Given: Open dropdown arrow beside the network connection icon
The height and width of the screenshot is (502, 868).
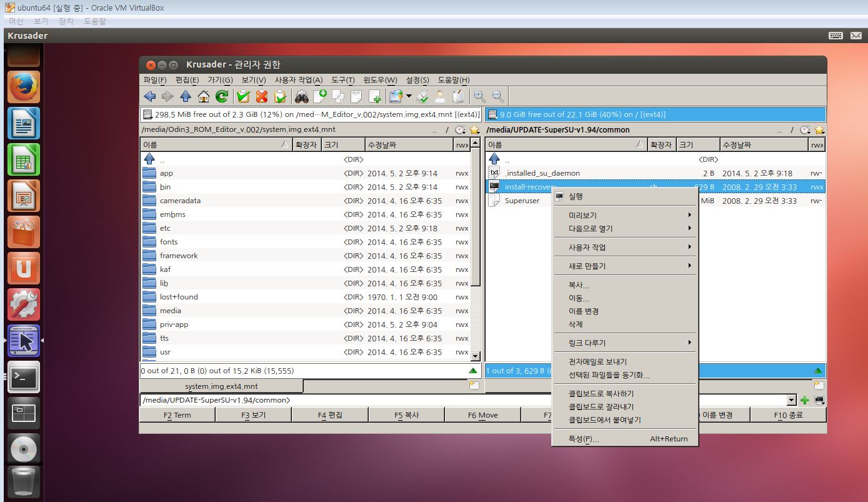Looking at the screenshot, I should [x=409, y=96].
